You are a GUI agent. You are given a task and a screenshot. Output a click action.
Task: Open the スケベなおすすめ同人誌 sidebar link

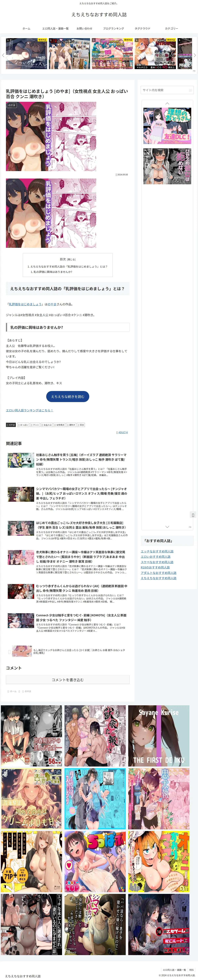point(157,562)
